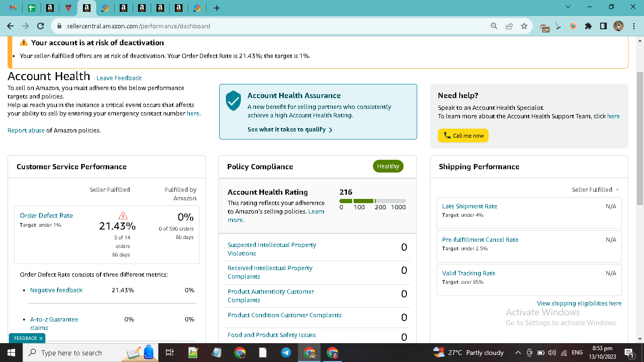This screenshot has width=644, height=362.
Task: Open the Report abuse link
Action: coord(26,130)
